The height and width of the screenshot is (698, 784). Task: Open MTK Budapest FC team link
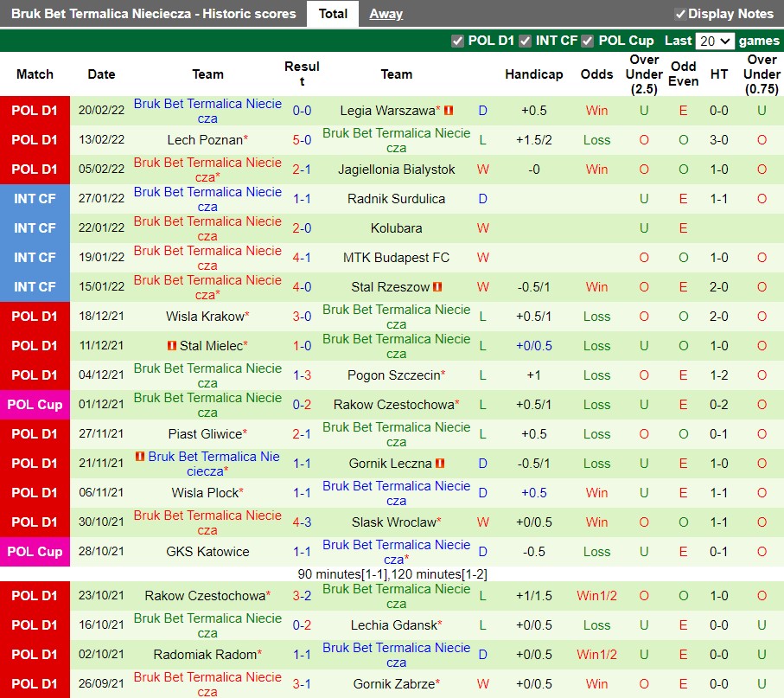tap(396, 258)
